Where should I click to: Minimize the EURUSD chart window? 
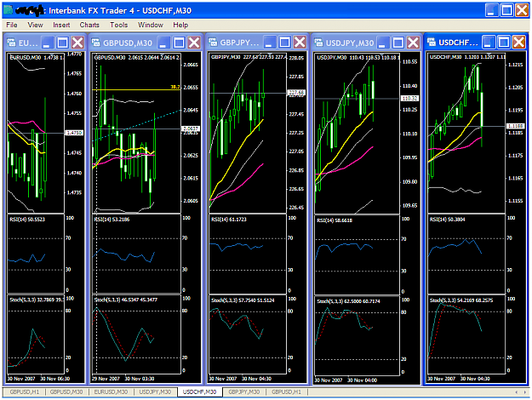(x=47, y=43)
